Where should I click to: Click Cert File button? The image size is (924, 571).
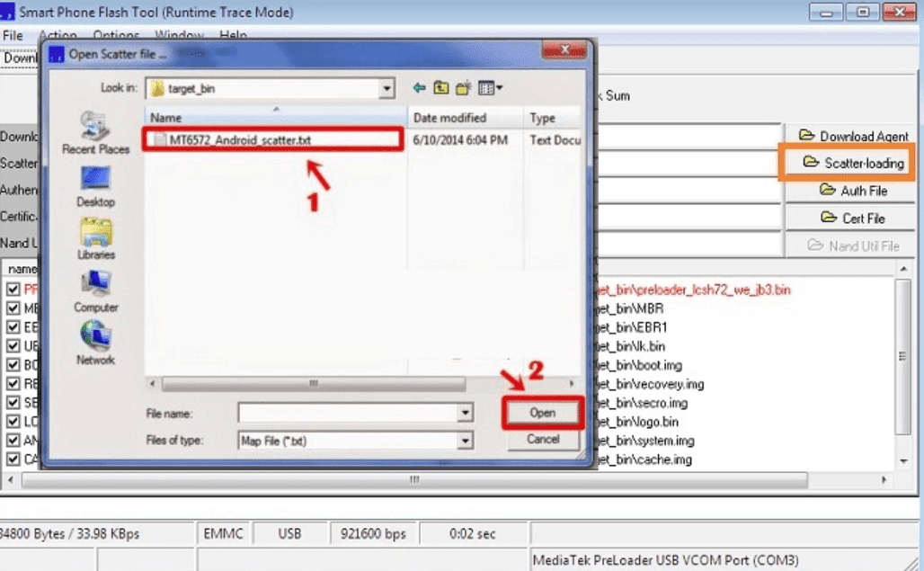[x=852, y=218]
